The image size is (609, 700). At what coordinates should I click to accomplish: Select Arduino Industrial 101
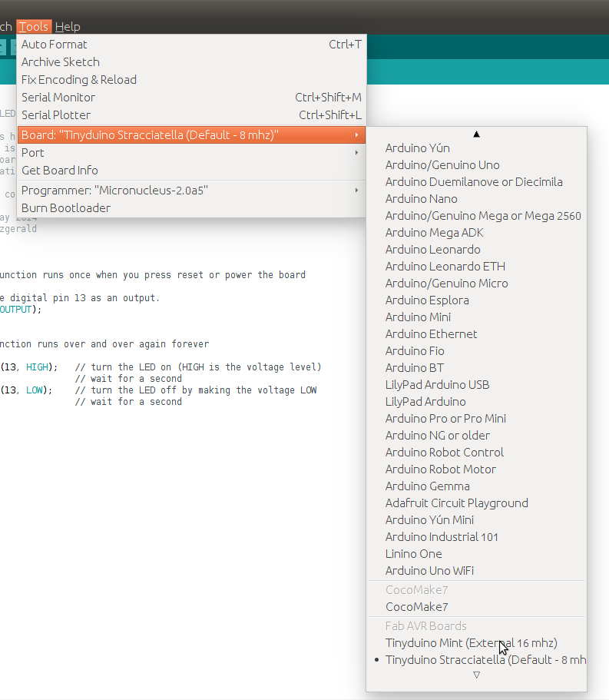tap(476, 537)
